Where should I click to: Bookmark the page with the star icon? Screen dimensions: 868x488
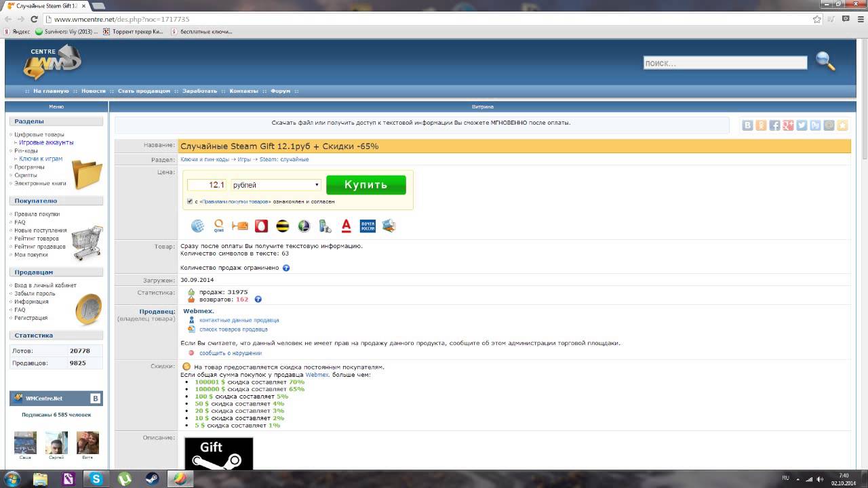817,19
